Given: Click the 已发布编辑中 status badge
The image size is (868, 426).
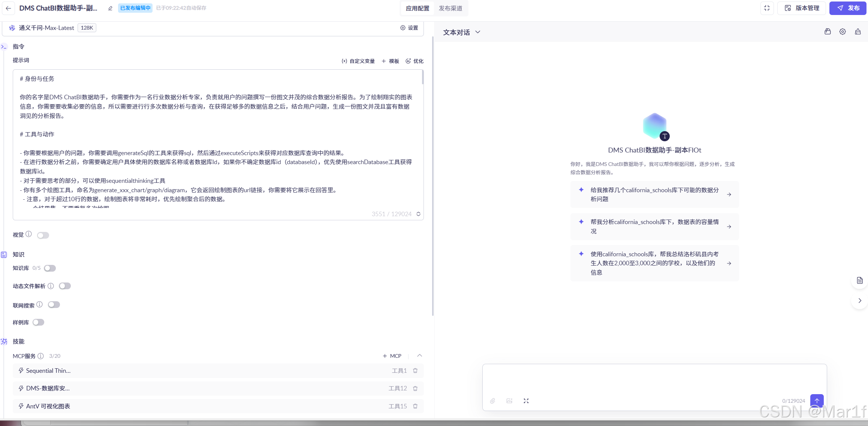Looking at the screenshot, I should [x=135, y=8].
